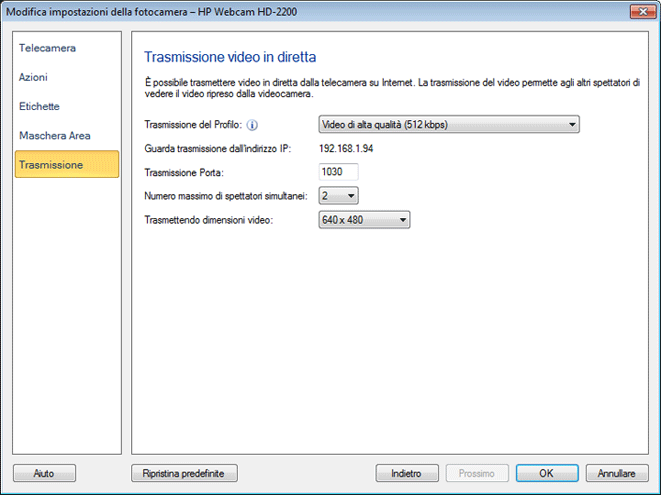Go back with the Indietro button

406,473
